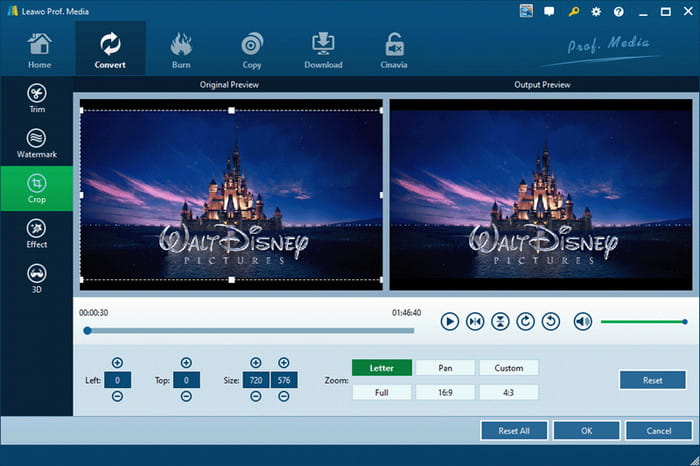Click the width field showing 720
The height and width of the screenshot is (466, 700).
[256, 380]
